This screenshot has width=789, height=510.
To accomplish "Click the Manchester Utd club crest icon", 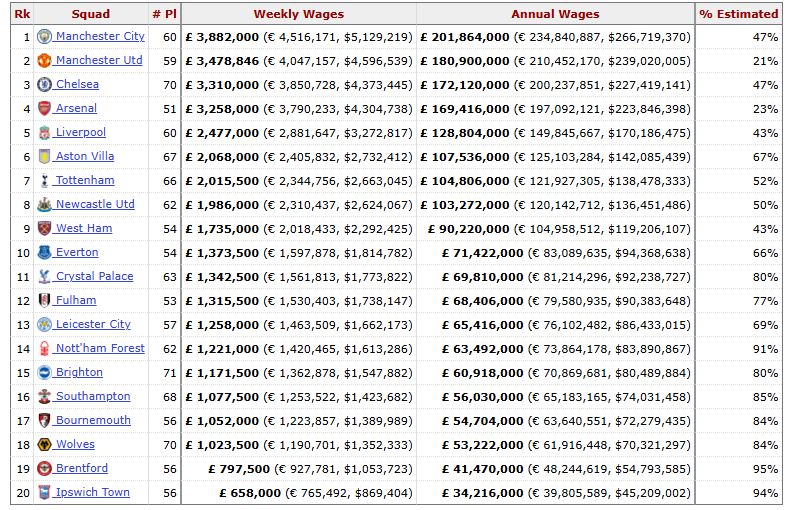I will point(44,60).
